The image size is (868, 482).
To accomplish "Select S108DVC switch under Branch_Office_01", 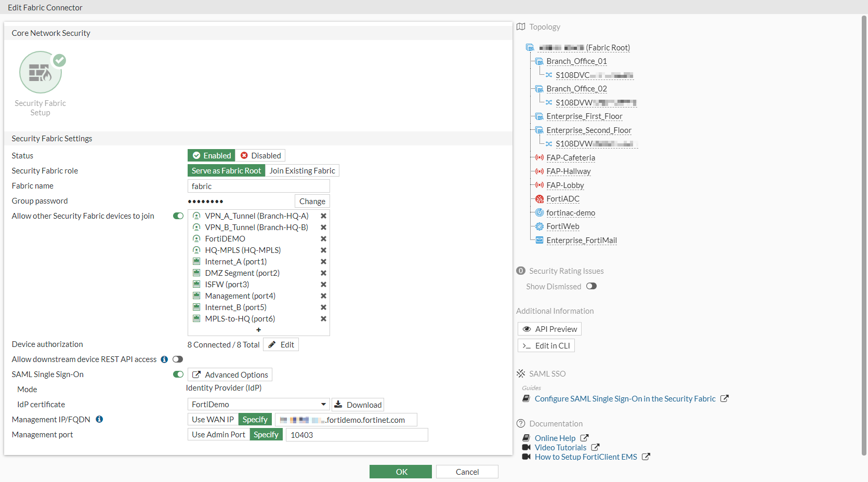I will point(594,75).
